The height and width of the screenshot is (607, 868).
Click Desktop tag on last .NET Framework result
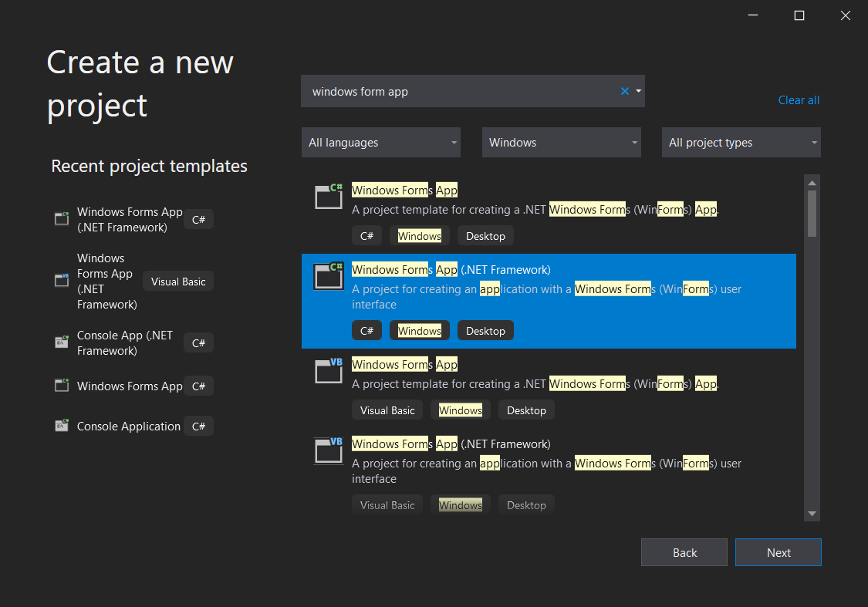tap(526, 505)
